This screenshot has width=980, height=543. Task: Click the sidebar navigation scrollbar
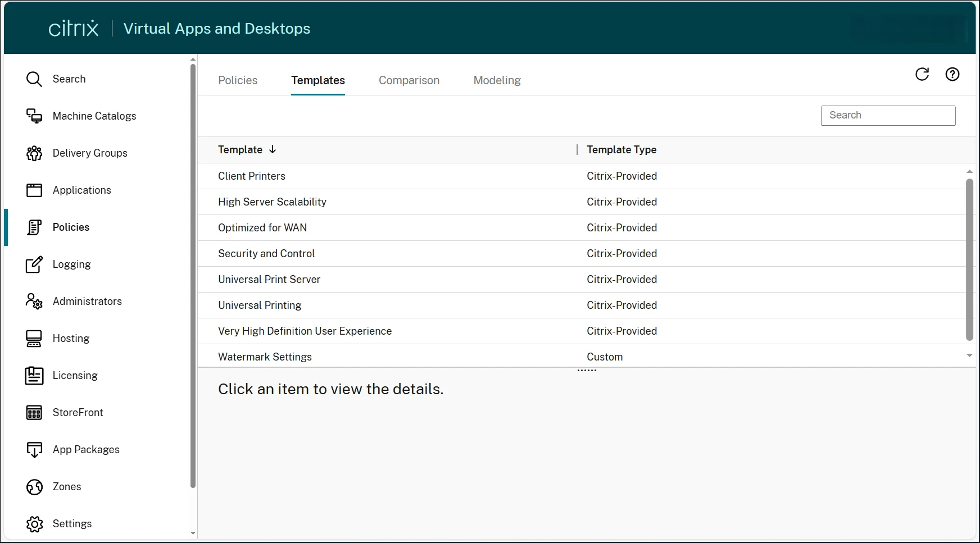193,276
